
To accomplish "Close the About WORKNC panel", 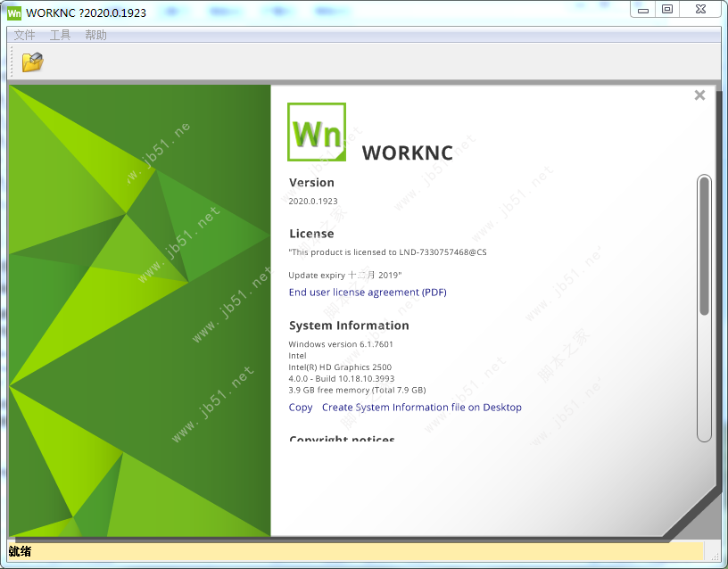I will pos(699,95).
